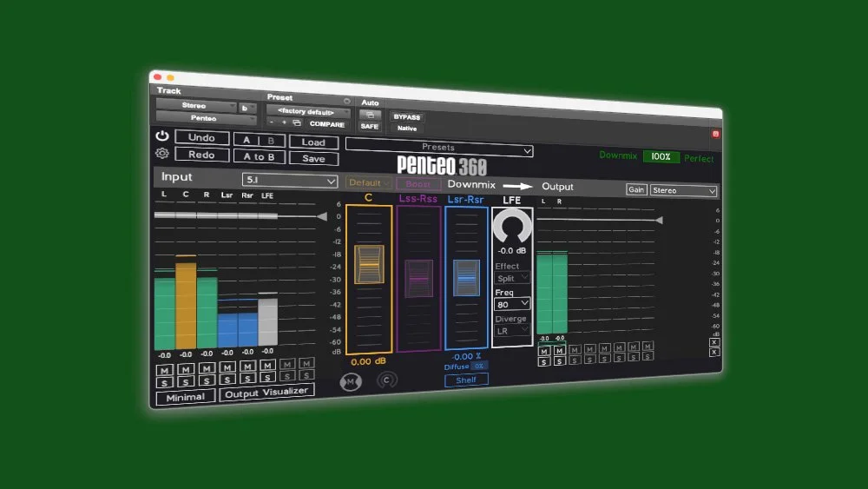
Task: Solo the L input channel
Action: coord(164,383)
